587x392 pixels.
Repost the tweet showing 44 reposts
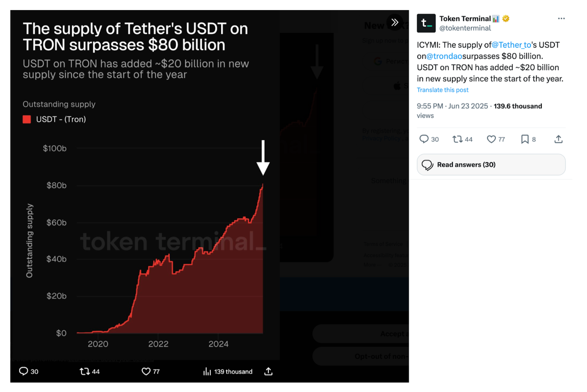click(458, 139)
